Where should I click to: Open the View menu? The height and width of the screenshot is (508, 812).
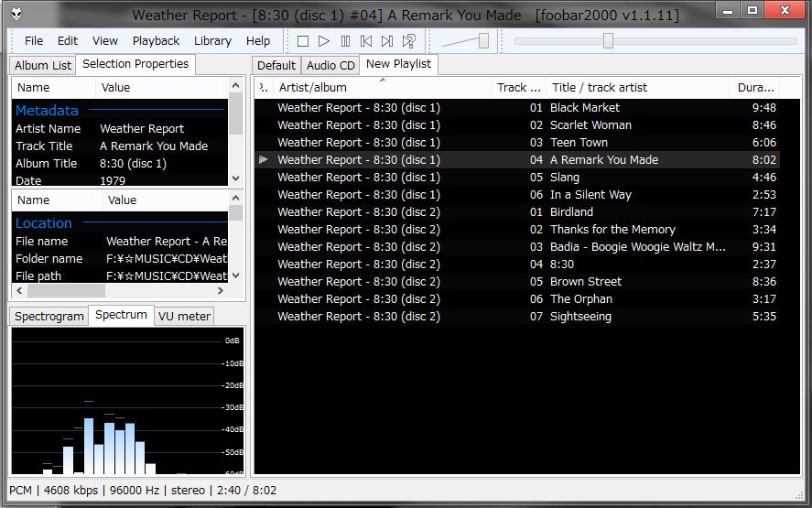(x=105, y=41)
